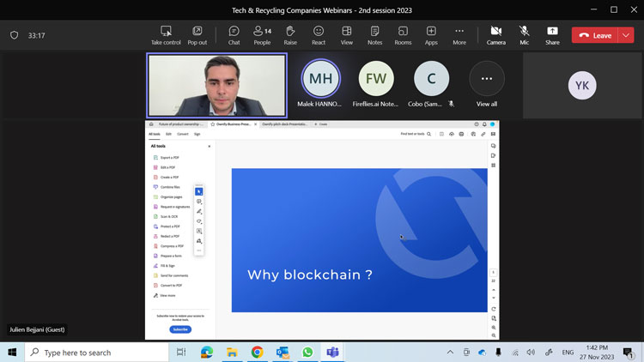644x362 pixels.
Task: Expand the Leave options arrow
Action: [x=627, y=35]
